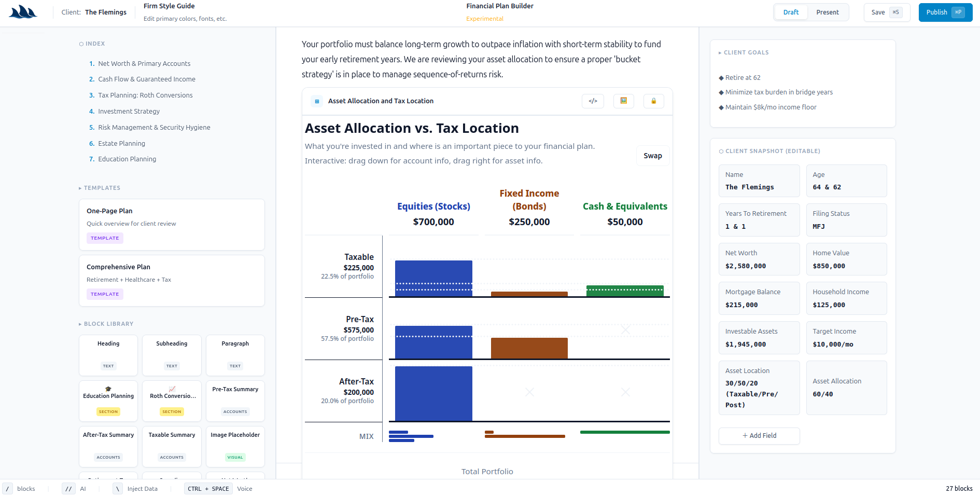This screenshot has height=496, width=980.
Task: Click the chart icon on Roth Conversion block
Action: point(172,389)
